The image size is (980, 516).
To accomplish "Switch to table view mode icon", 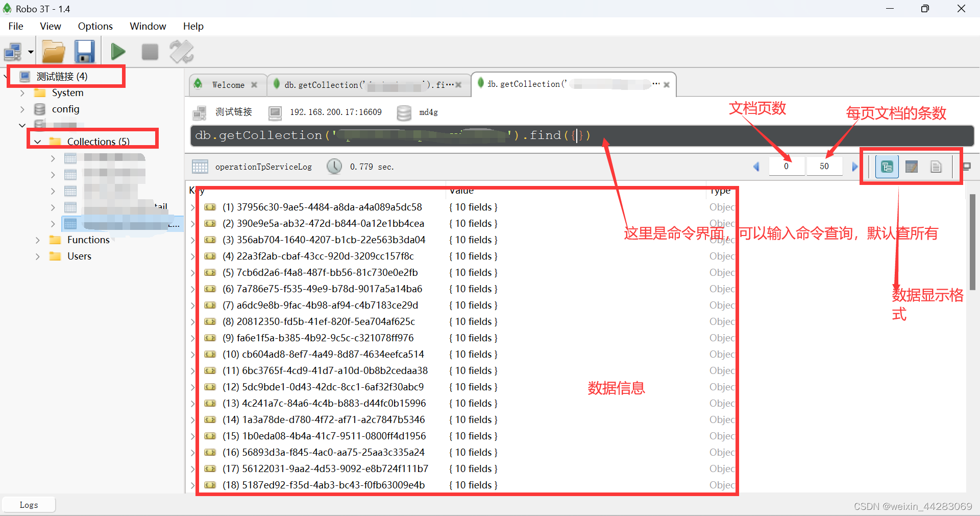I will click(x=912, y=167).
